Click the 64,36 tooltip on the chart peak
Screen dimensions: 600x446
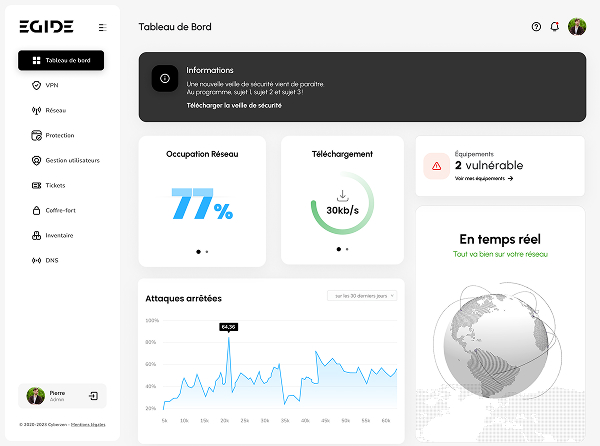point(228,327)
